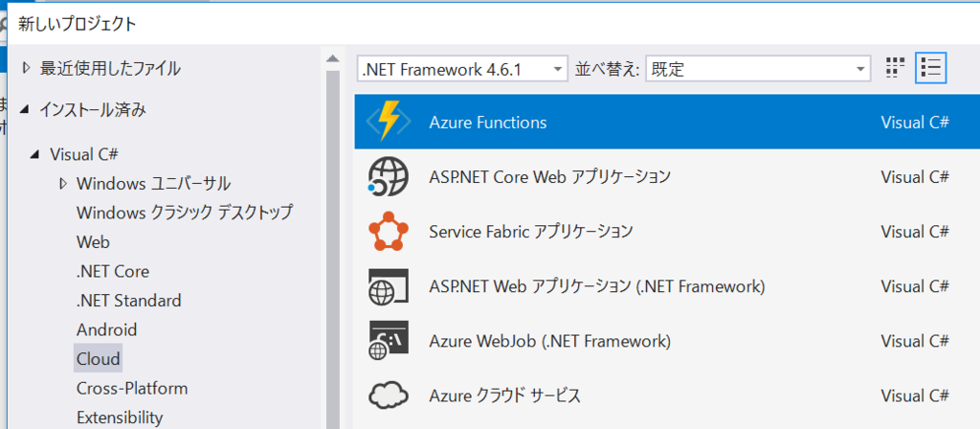
Task: Select the Azure Functions lightning bolt icon
Action: [389, 122]
